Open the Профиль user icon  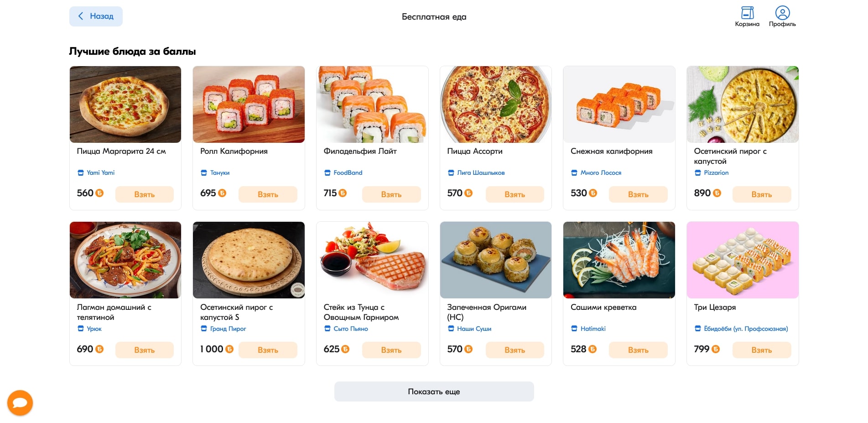(782, 13)
